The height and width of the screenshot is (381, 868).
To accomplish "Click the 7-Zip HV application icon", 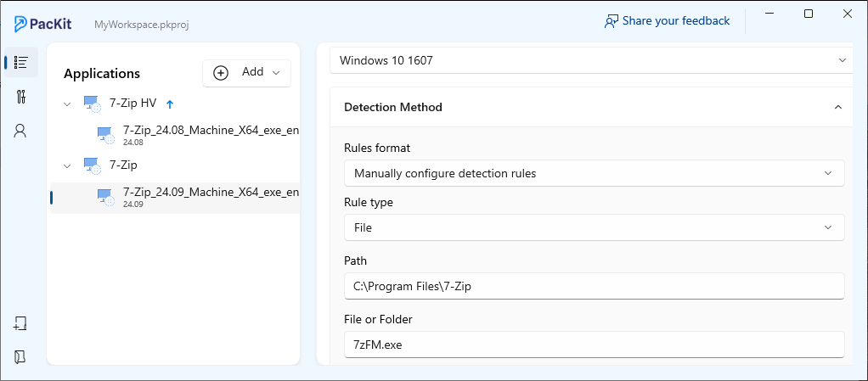I will tap(92, 104).
